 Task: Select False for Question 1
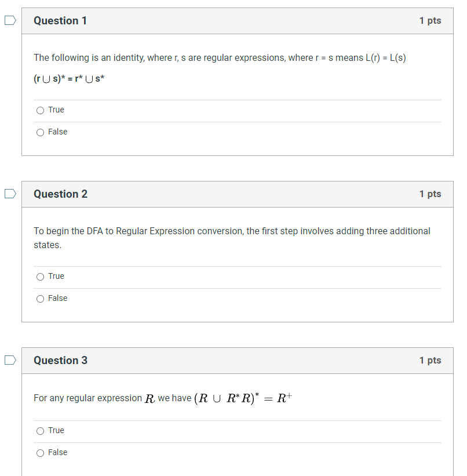[x=40, y=132]
